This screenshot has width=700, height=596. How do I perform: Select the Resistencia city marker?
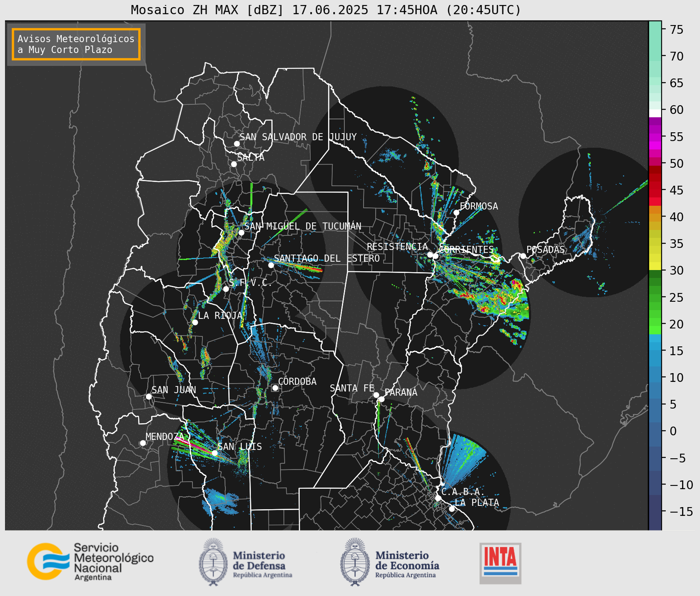430,255
